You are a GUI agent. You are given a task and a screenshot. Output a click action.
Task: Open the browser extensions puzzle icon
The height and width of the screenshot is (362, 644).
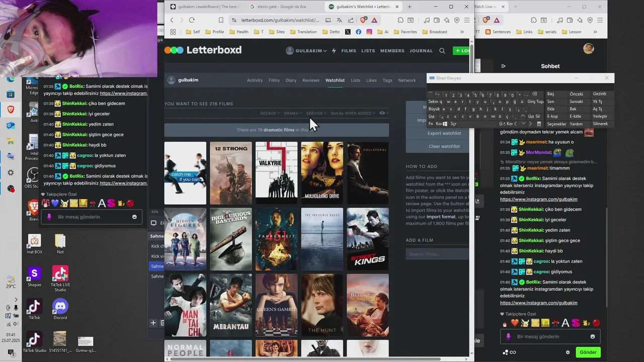[x=400, y=20]
